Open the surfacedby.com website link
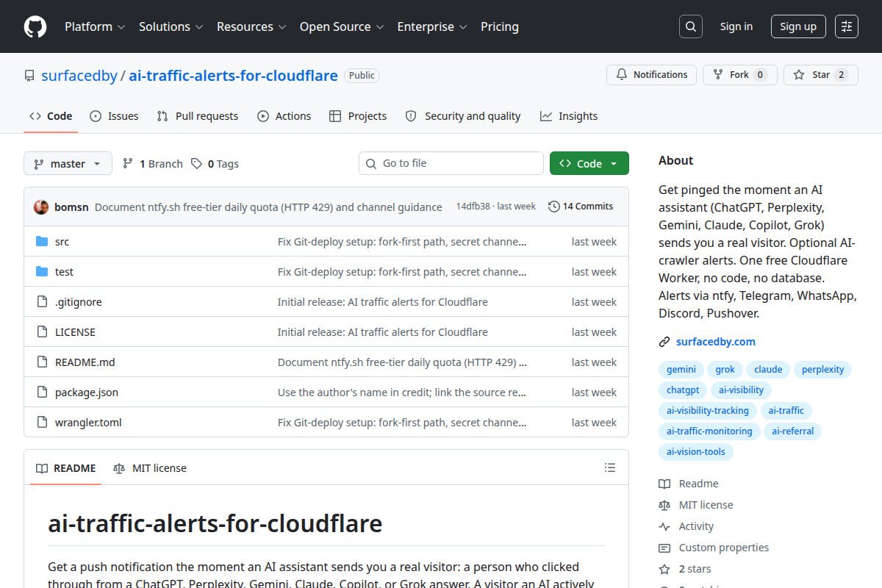The width and height of the screenshot is (882, 588). click(716, 342)
